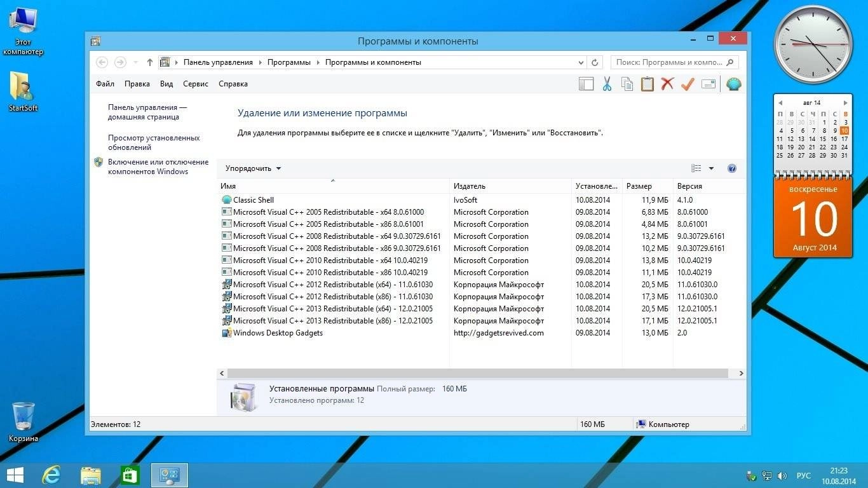Select Visual C++ 2013 (x86) 12.0.21005 row
868x488 pixels.
(481, 321)
